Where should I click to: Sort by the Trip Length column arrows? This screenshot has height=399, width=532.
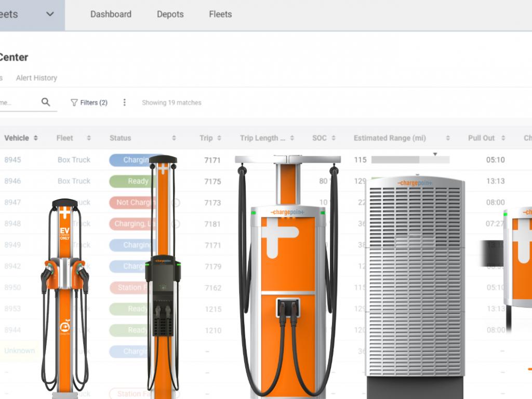[x=292, y=138]
